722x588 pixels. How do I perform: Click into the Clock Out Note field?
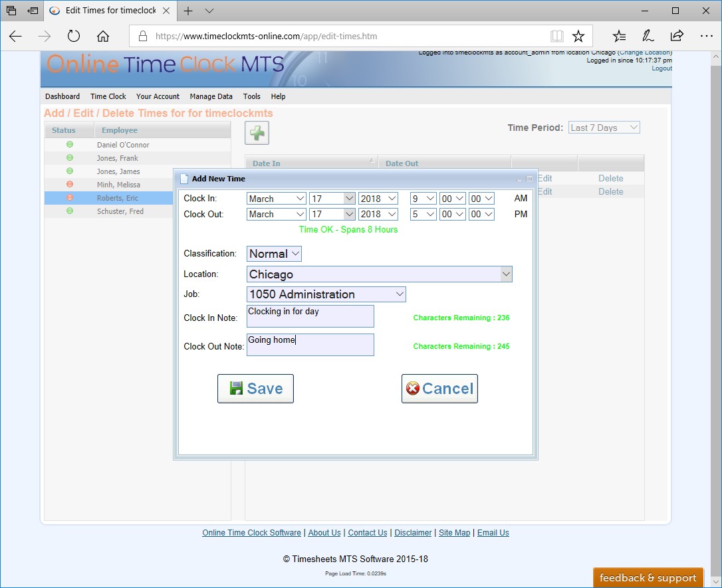(310, 345)
